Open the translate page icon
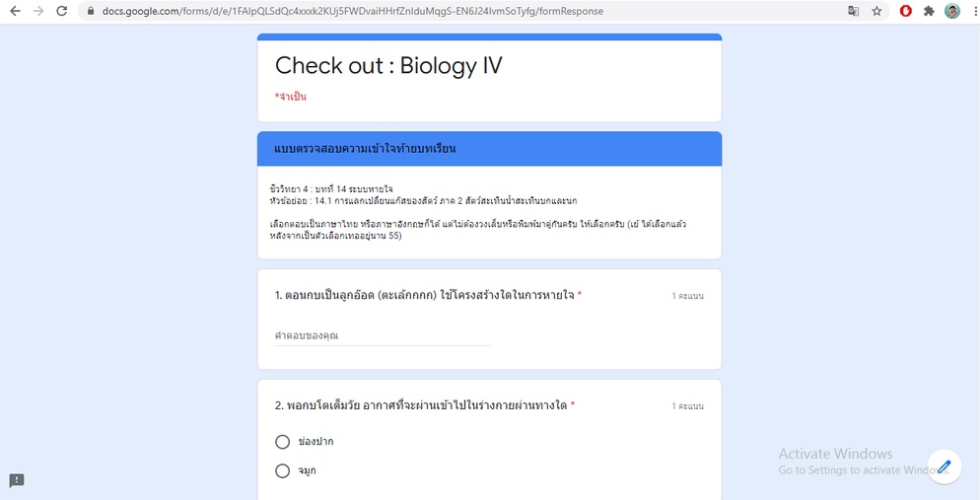Image resolution: width=980 pixels, height=500 pixels. (x=853, y=11)
